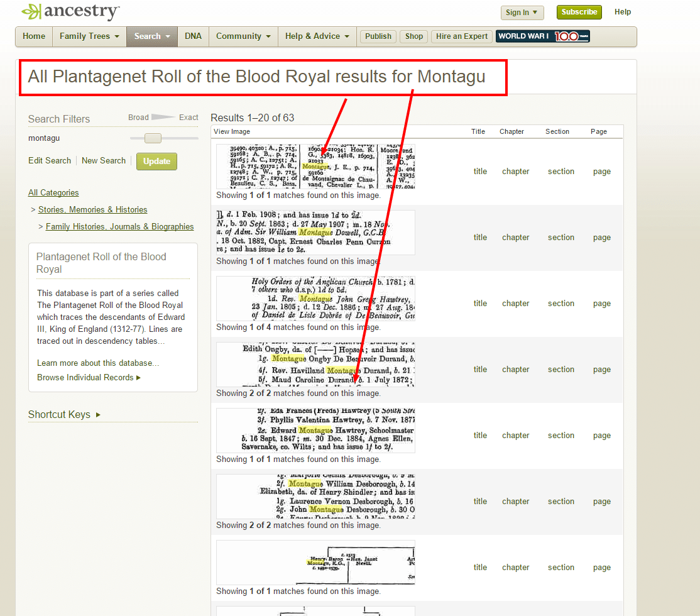
Task: Open the Publish page
Action: click(378, 36)
